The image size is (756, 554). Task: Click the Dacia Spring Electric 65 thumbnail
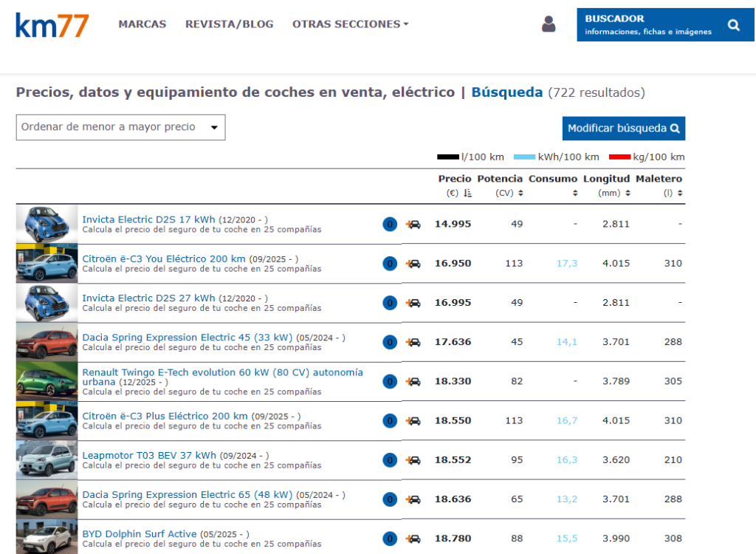pos(47,499)
